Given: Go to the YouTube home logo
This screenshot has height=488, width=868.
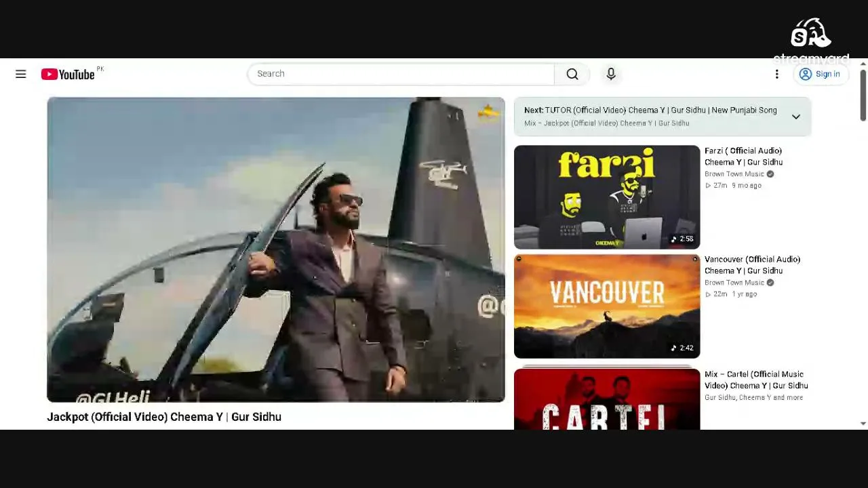Looking at the screenshot, I should point(68,74).
